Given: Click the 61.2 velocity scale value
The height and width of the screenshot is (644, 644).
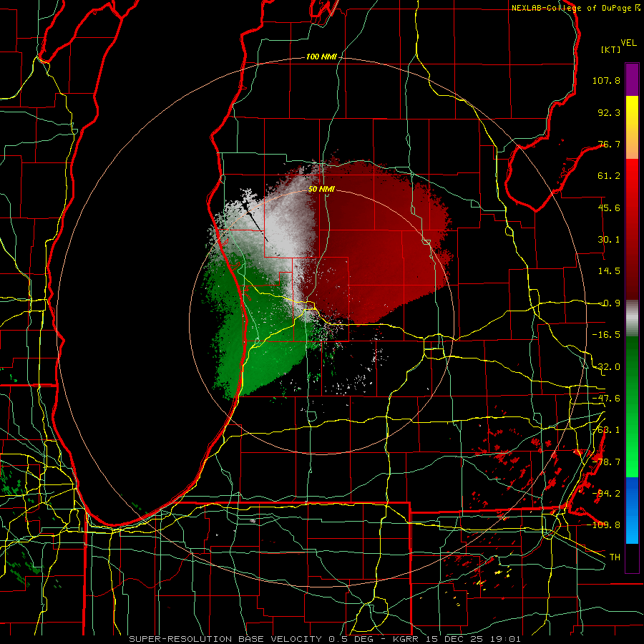Looking at the screenshot, I should pos(609,176).
